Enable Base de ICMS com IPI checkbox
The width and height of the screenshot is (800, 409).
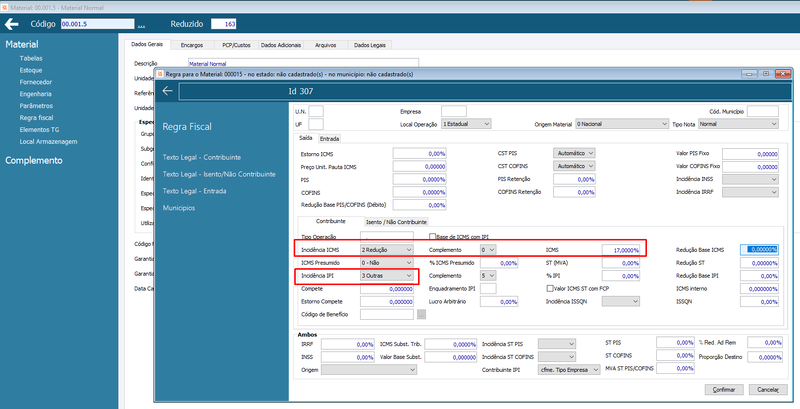coord(433,237)
